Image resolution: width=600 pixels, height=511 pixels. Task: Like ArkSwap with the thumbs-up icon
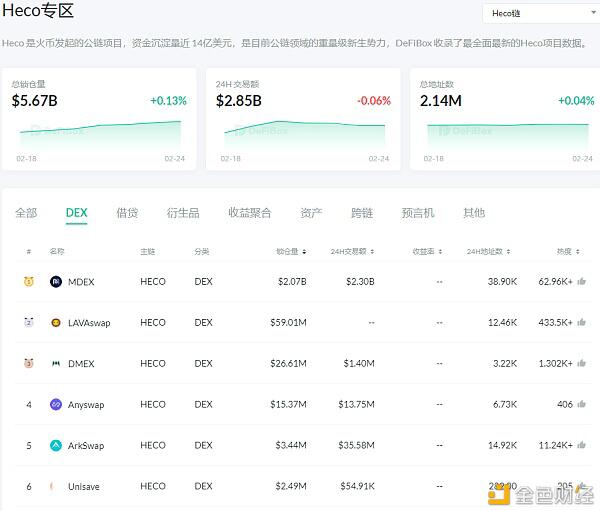[x=582, y=445]
